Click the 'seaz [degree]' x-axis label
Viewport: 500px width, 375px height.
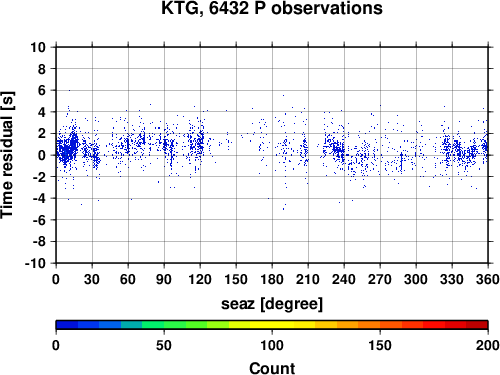point(272,304)
